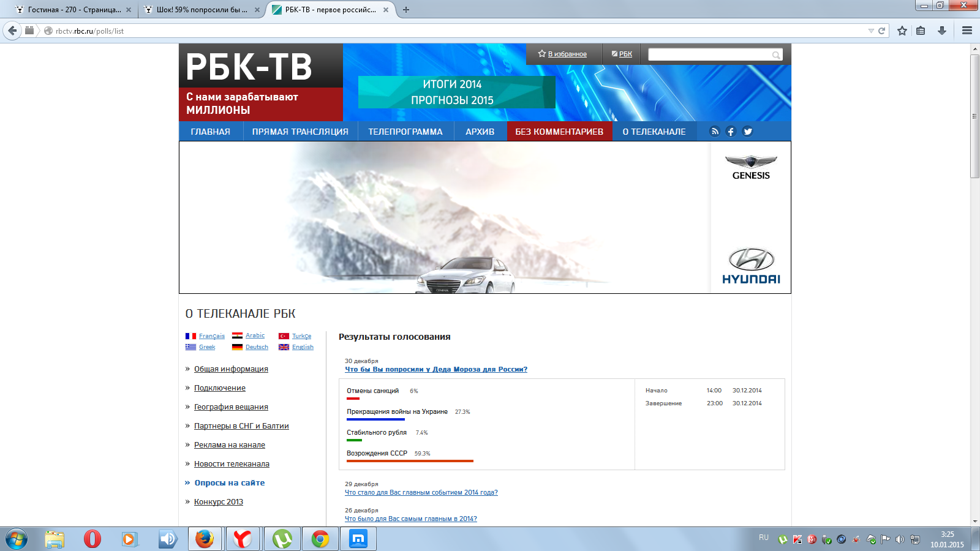Open ПРЯМАЯ ТРАНСЛЯЦИЯ menu item
The image size is (980, 551).
(300, 132)
